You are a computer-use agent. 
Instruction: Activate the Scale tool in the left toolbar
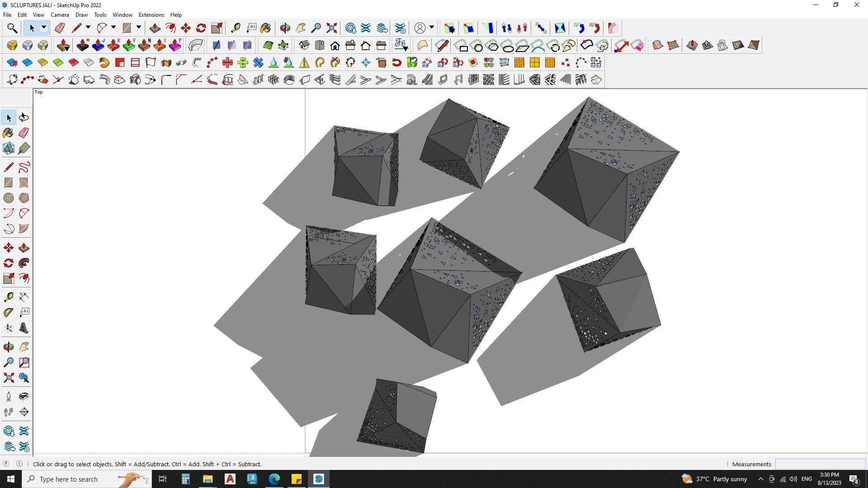point(8,278)
